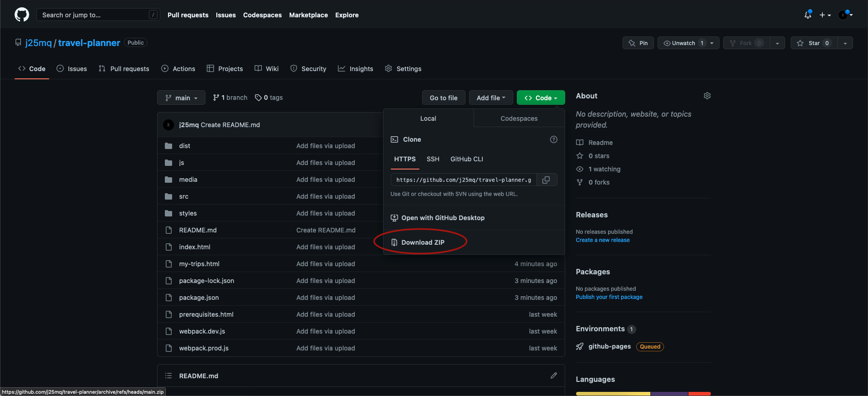The image size is (868, 396).
Task: Click the dist folder icon
Action: [168, 146]
